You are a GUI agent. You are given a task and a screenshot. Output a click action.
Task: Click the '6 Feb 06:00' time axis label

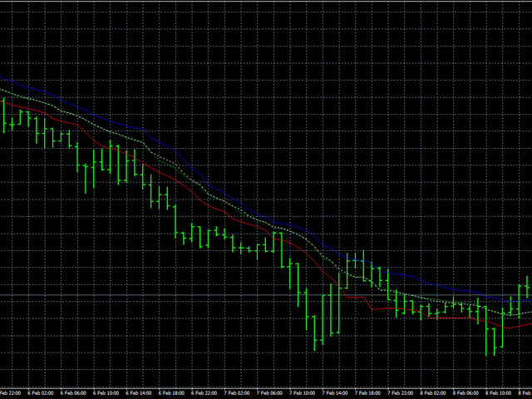[73, 393]
